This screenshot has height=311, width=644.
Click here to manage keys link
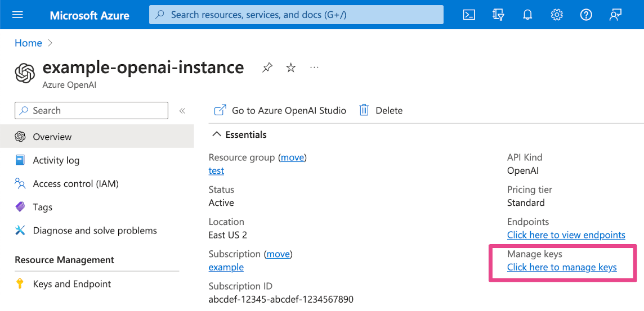click(561, 268)
